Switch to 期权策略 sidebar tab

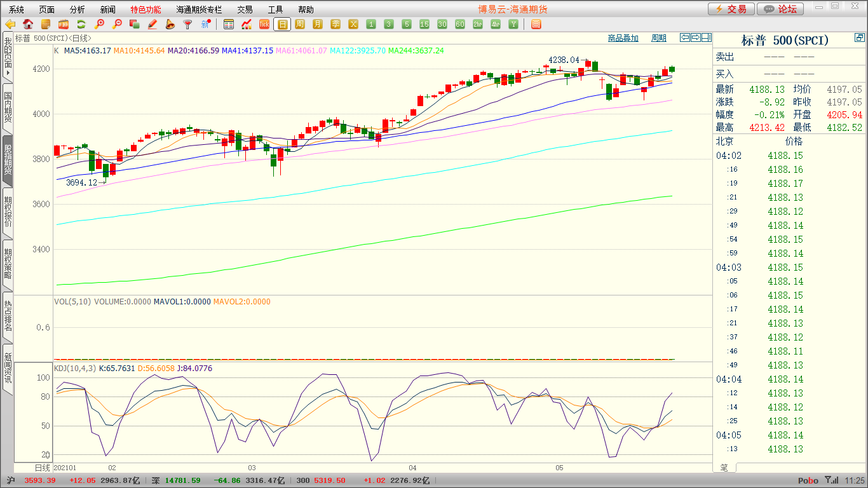(x=8, y=264)
